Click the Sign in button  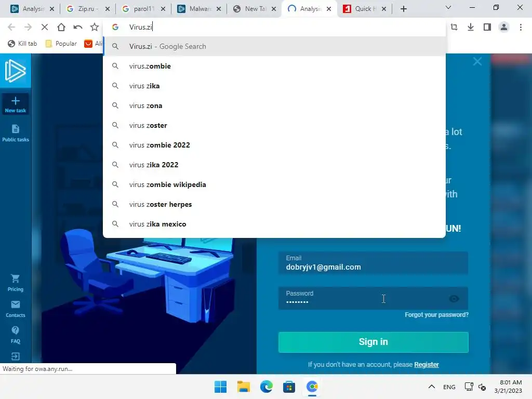(373, 342)
